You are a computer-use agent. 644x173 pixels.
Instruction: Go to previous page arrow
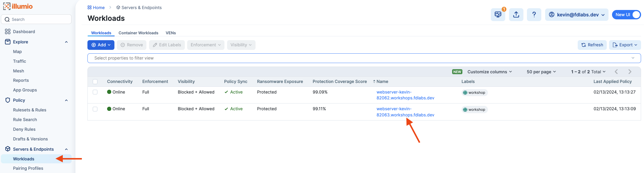(616, 72)
